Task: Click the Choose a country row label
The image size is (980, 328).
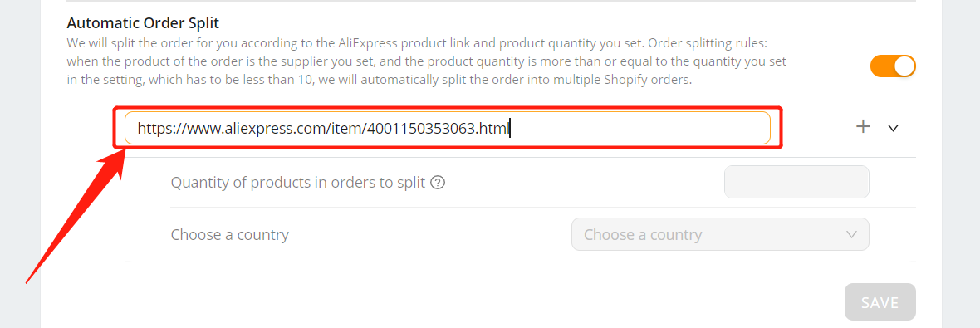Action: point(229,235)
